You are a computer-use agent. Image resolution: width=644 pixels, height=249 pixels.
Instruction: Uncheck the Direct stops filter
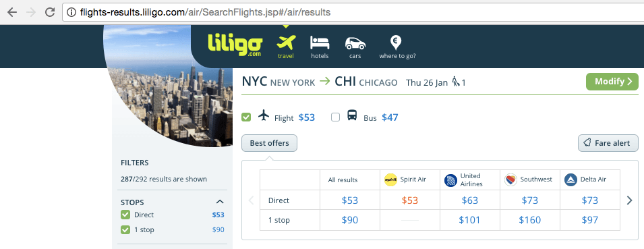click(x=125, y=215)
